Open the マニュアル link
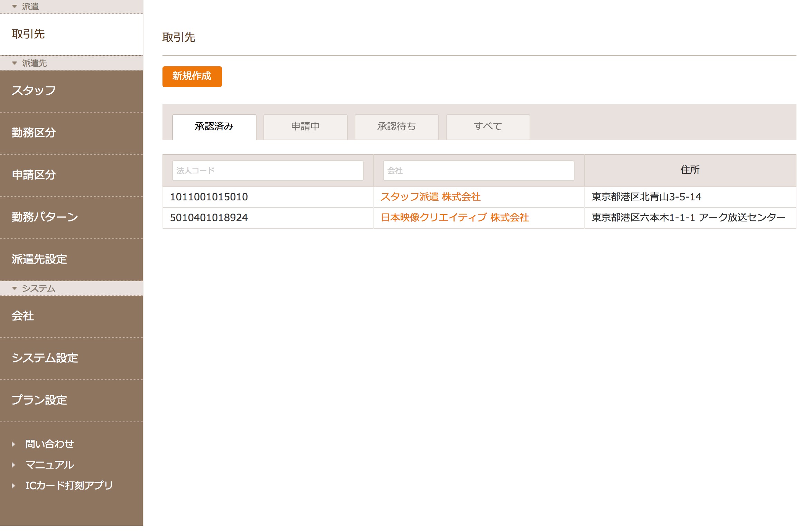The image size is (802, 532). point(50,465)
